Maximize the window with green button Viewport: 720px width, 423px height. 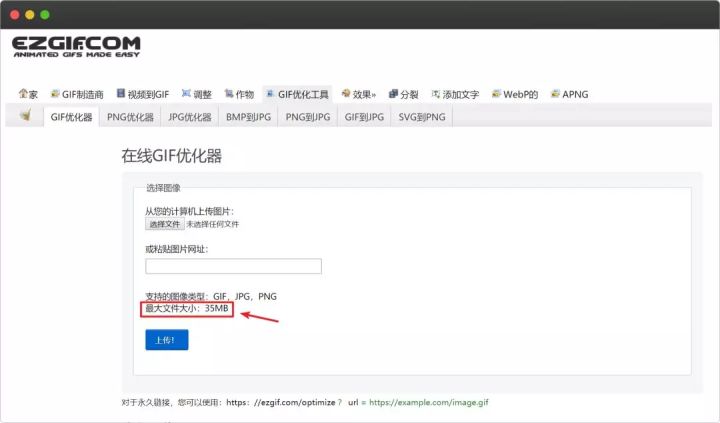(45, 15)
